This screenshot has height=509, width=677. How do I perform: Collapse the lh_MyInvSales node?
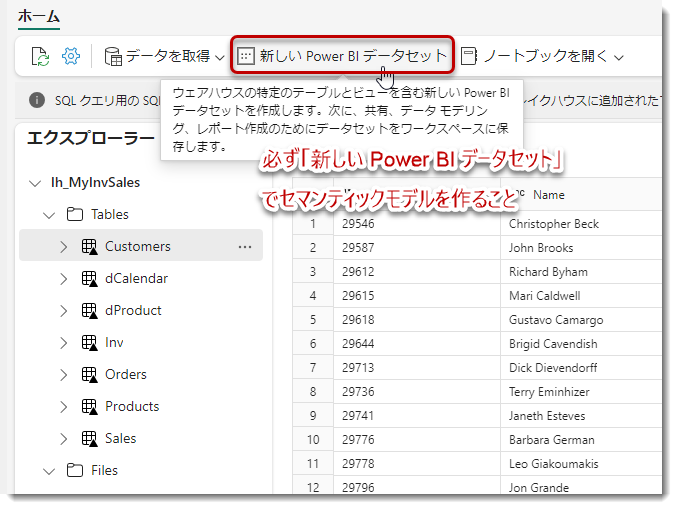tap(35, 183)
